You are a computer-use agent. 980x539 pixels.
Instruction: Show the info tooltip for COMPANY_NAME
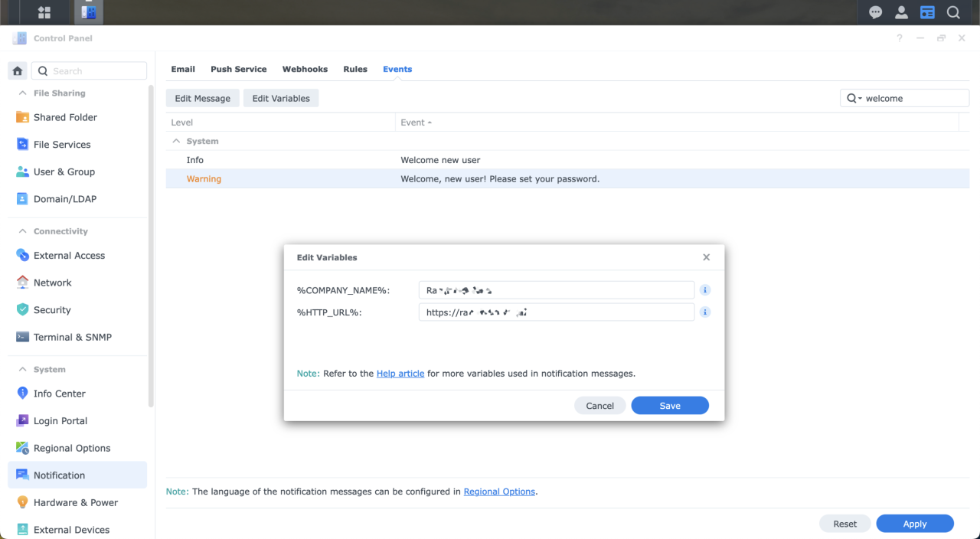point(704,289)
